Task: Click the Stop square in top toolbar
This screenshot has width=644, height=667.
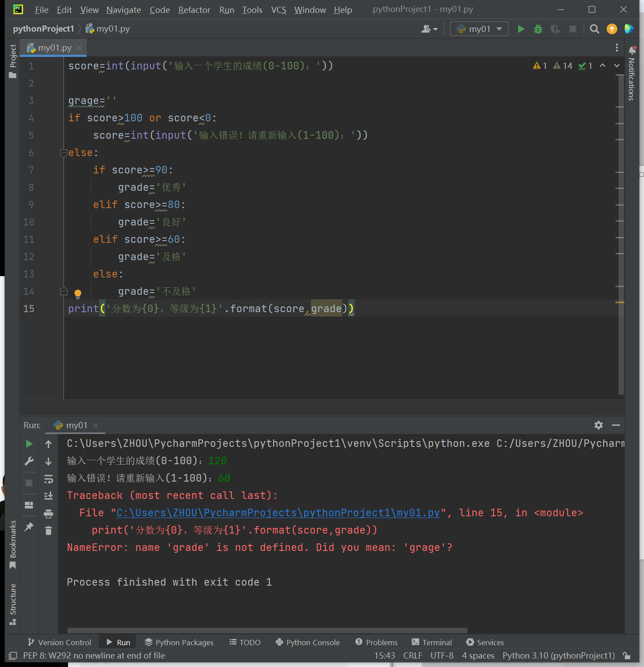Action: click(573, 29)
